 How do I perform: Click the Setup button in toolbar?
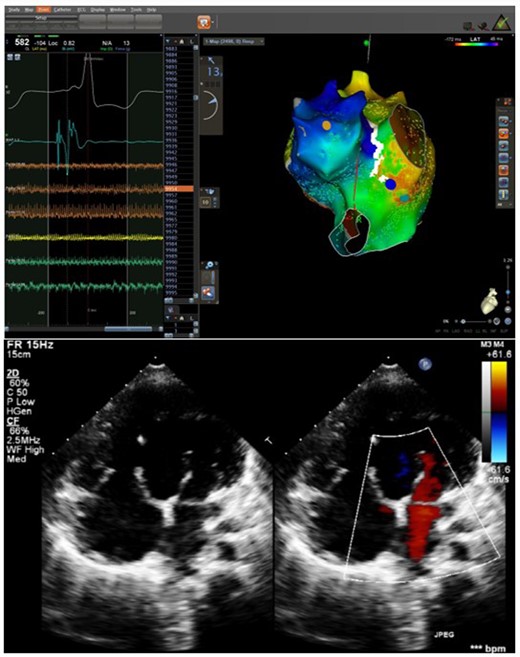(x=41, y=18)
